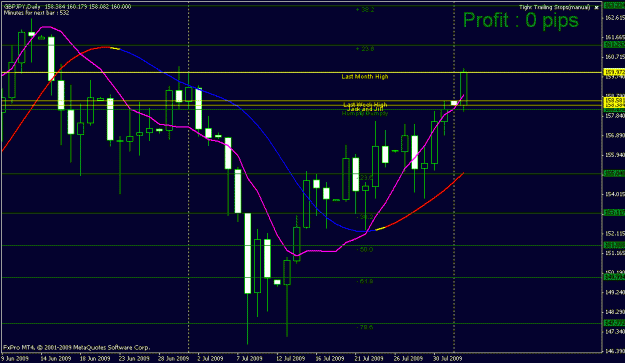The width and height of the screenshot is (625, 363).
Task: Click the 157.840 price scale label
Action: [615, 116]
